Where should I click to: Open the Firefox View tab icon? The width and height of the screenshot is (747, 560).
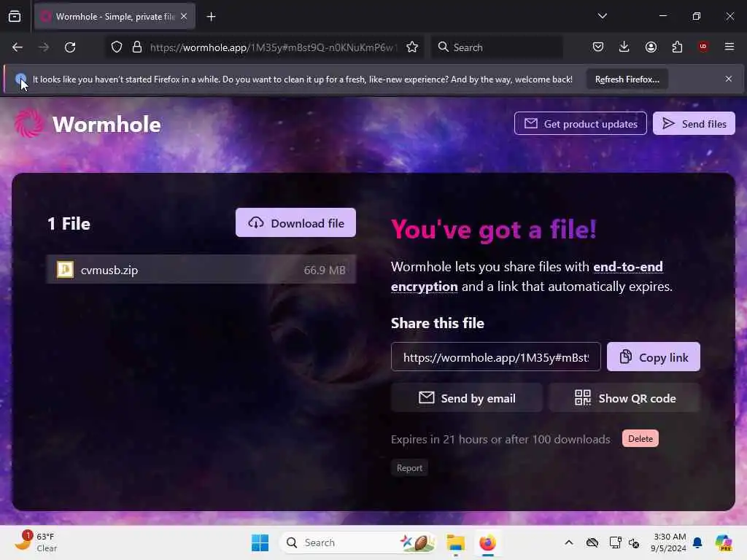[15, 17]
